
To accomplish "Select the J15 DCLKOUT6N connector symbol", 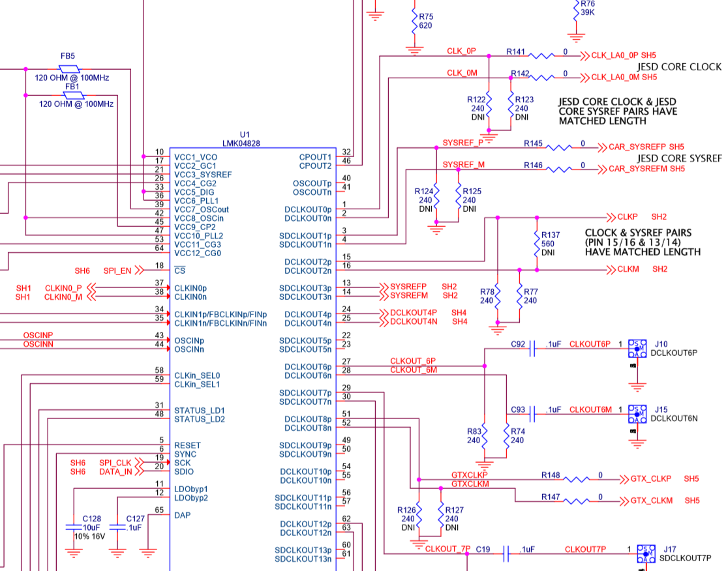I will [x=637, y=414].
